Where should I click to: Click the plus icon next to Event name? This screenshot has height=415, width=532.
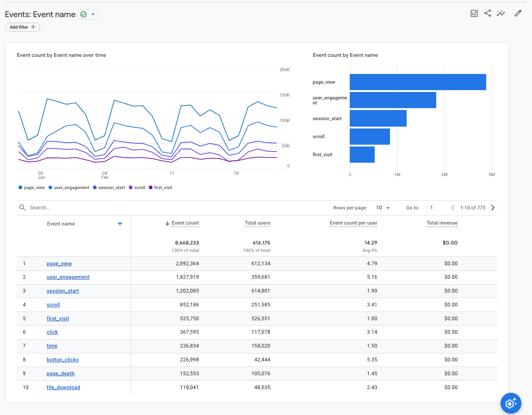(x=120, y=223)
